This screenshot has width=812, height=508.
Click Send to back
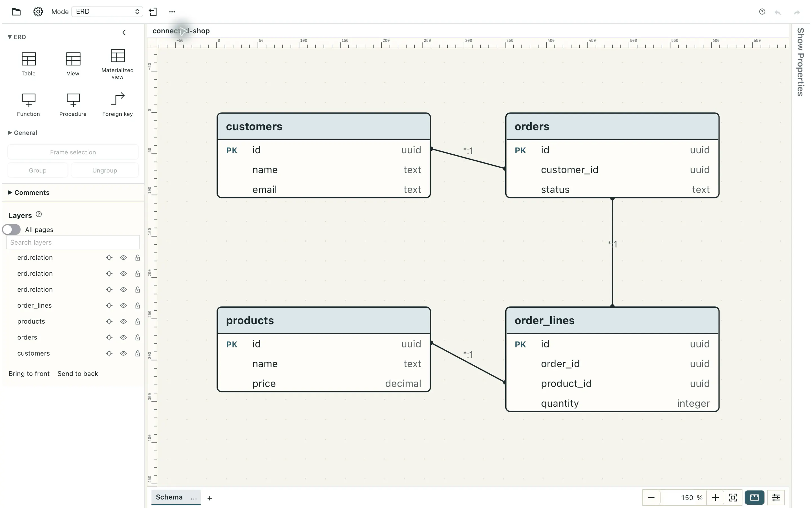pos(78,374)
